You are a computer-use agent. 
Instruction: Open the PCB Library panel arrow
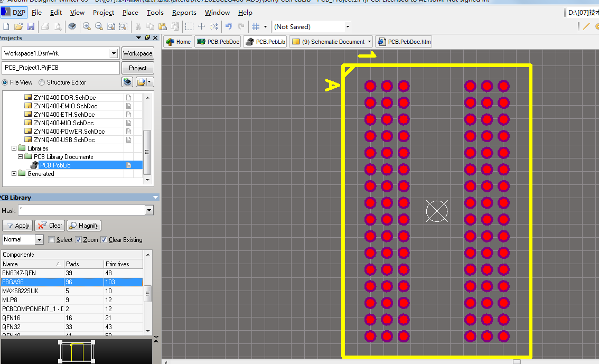pyautogui.click(x=155, y=198)
